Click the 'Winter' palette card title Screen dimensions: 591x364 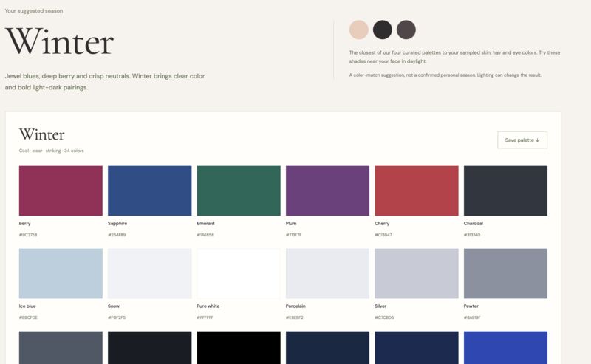[42, 134]
